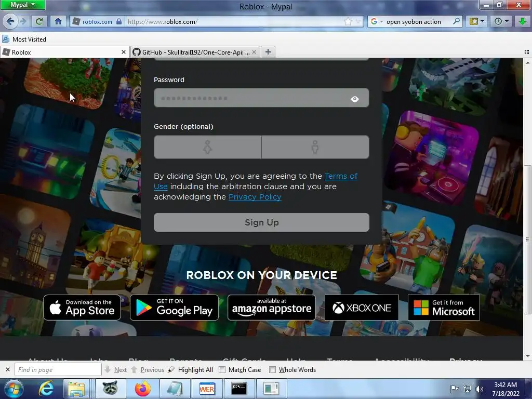Open the Amazon Appstore badge
Viewport: 532px width, 399px height.
pos(271,308)
